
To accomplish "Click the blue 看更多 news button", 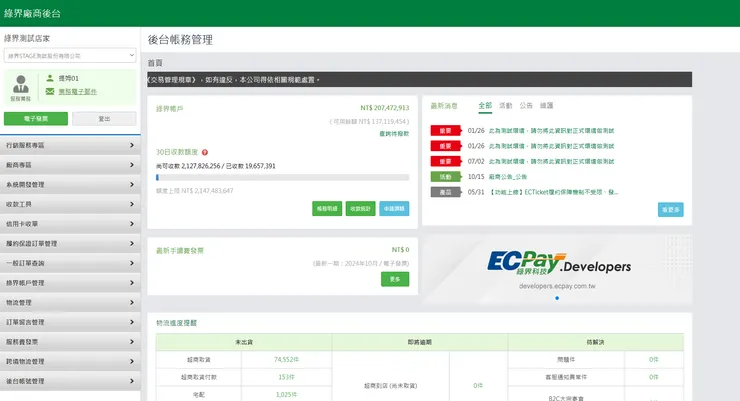I will (671, 210).
